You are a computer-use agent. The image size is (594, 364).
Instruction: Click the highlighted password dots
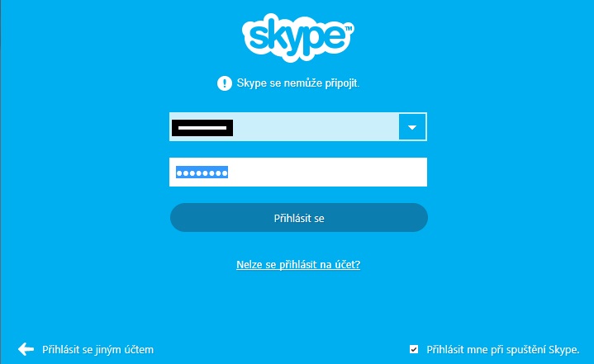click(202, 173)
